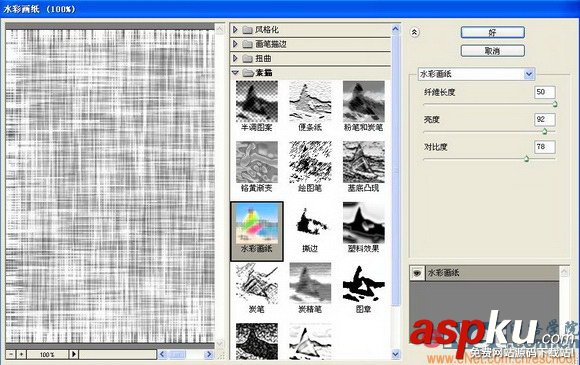This screenshot has height=365, width=580.
Task: Pick the 炭笔 filter thumbnail
Action: (257, 283)
